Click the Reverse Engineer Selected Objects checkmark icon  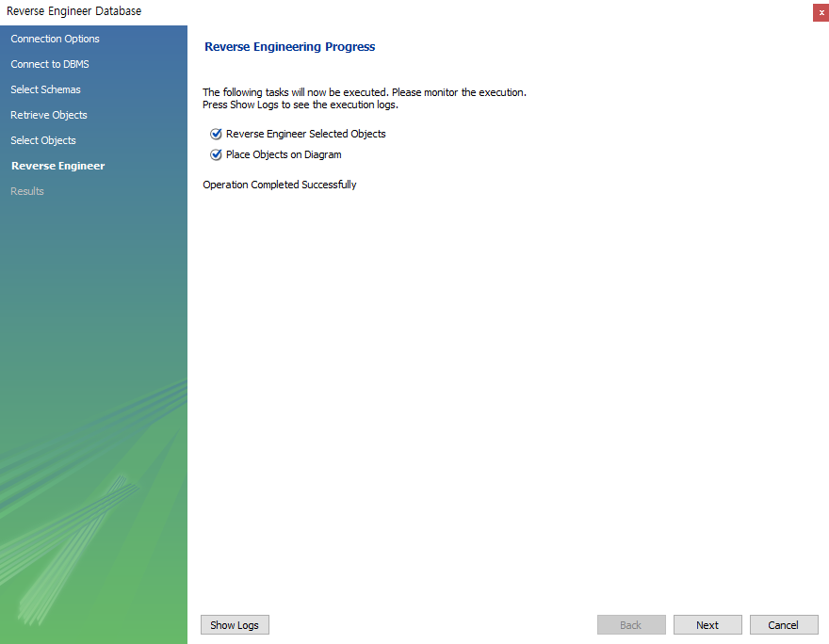[216, 135]
